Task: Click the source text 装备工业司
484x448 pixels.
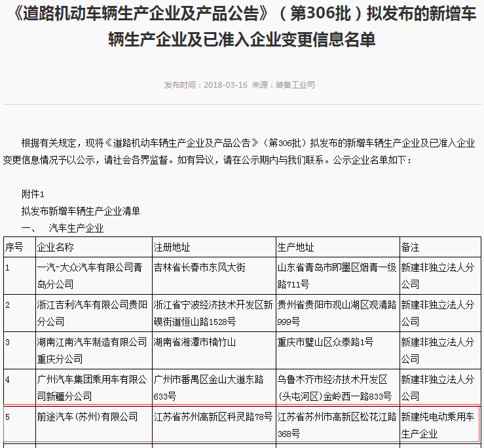Action: 295,85
